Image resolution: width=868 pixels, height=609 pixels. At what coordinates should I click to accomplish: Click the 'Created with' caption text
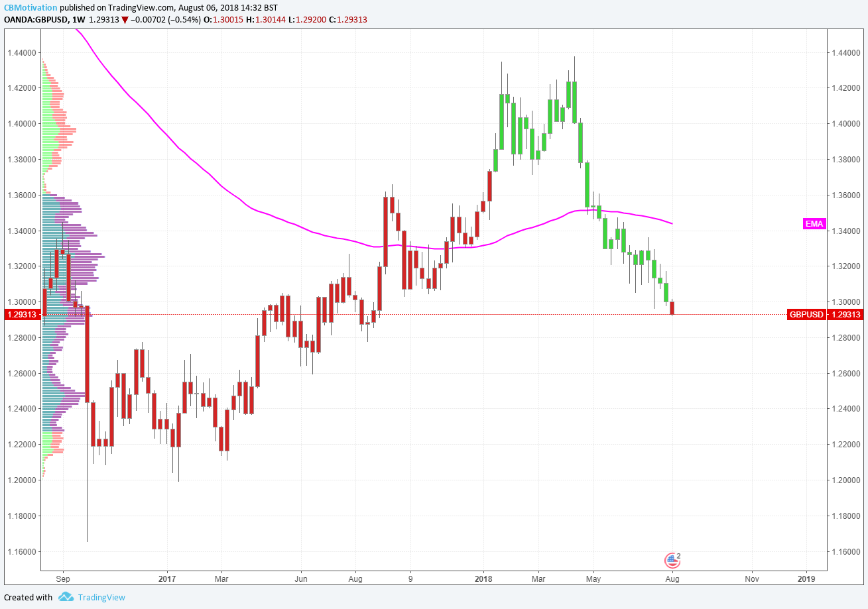pyautogui.click(x=28, y=597)
